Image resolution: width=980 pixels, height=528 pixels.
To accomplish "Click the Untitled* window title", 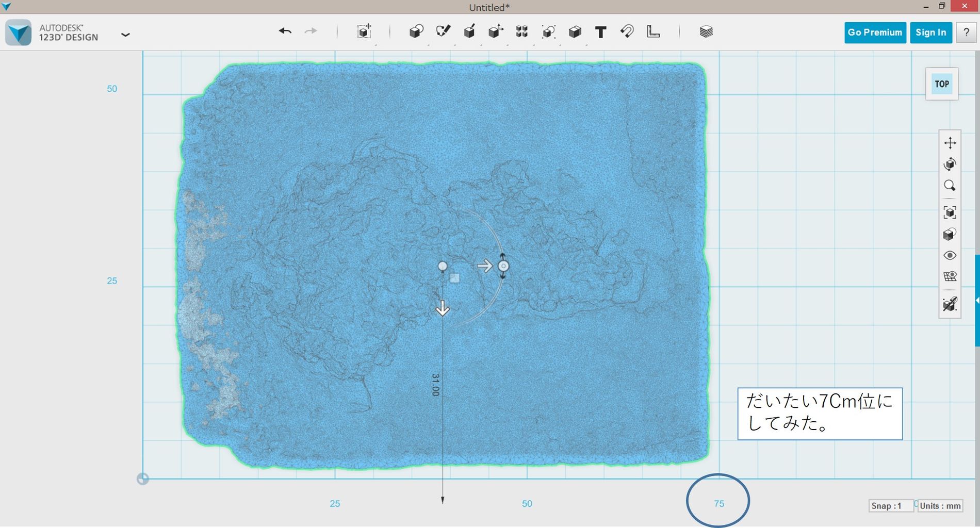I will (x=489, y=7).
